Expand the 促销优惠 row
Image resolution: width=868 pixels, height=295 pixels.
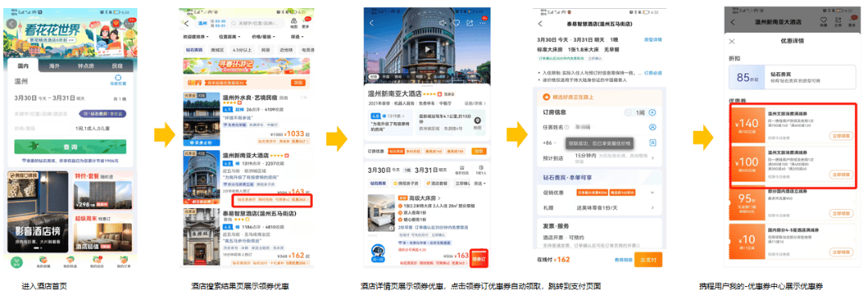[x=600, y=193]
